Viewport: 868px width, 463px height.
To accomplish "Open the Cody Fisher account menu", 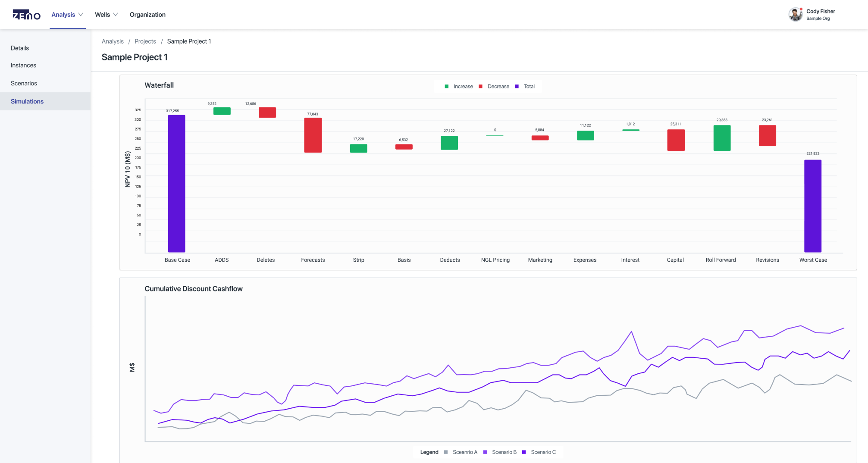I will (x=821, y=12).
